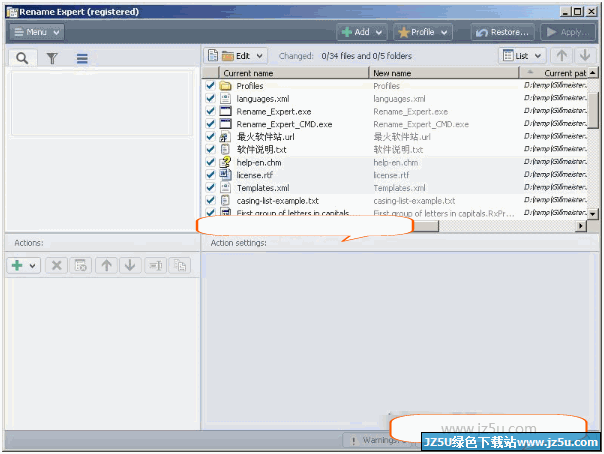Select the languages.xml current name
Screen dimensions: 604x454
pos(263,99)
